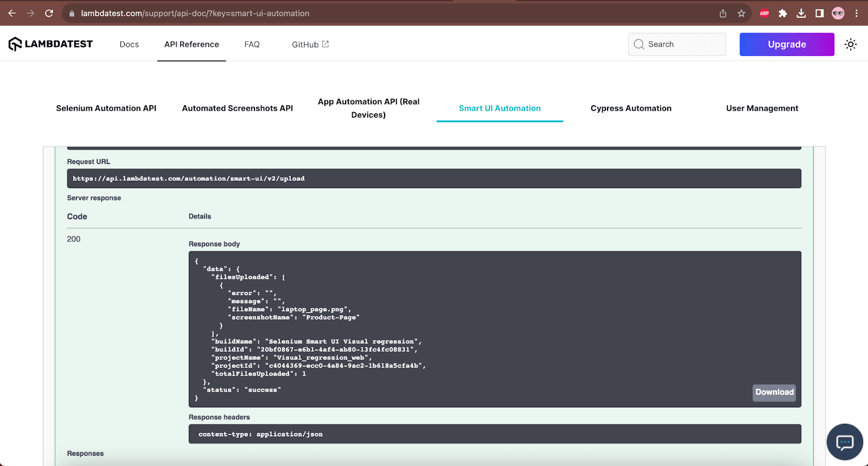Viewport: 868px width, 466px height.
Task: Open the User Management tab
Action: coord(762,108)
